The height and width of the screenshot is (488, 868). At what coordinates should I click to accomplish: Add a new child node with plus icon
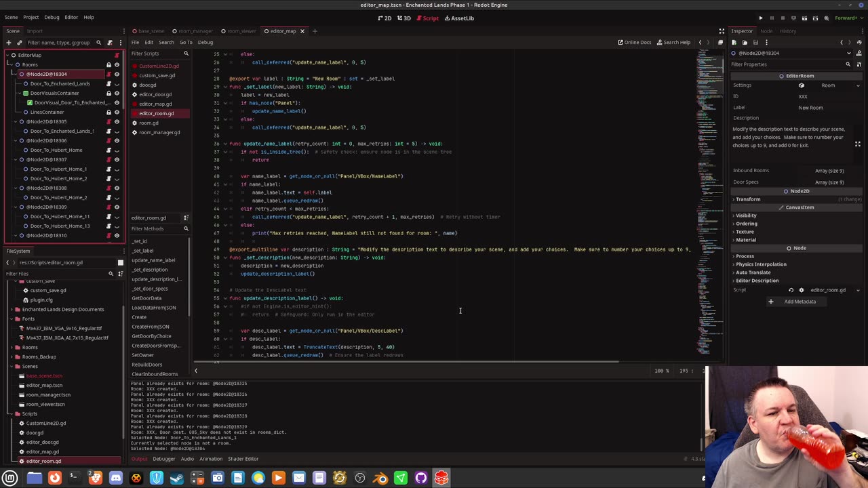(x=8, y=43)
